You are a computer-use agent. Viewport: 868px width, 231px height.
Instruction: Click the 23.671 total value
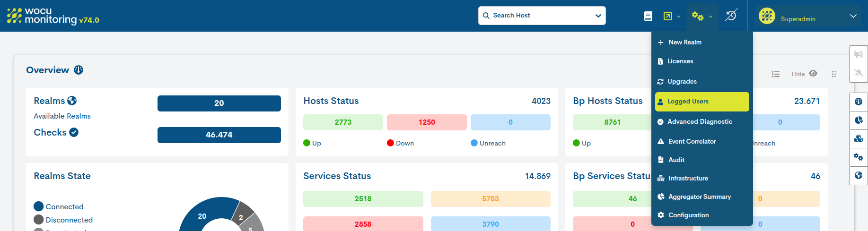coord(807,101)
